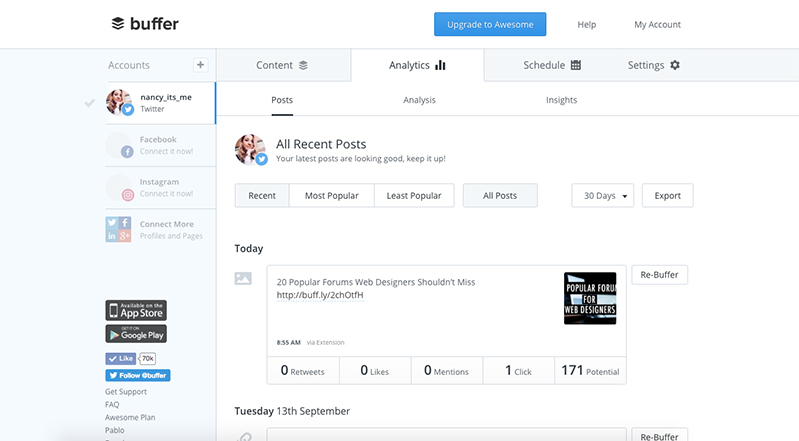Open the Schedule tab

(x=552, y=65)
